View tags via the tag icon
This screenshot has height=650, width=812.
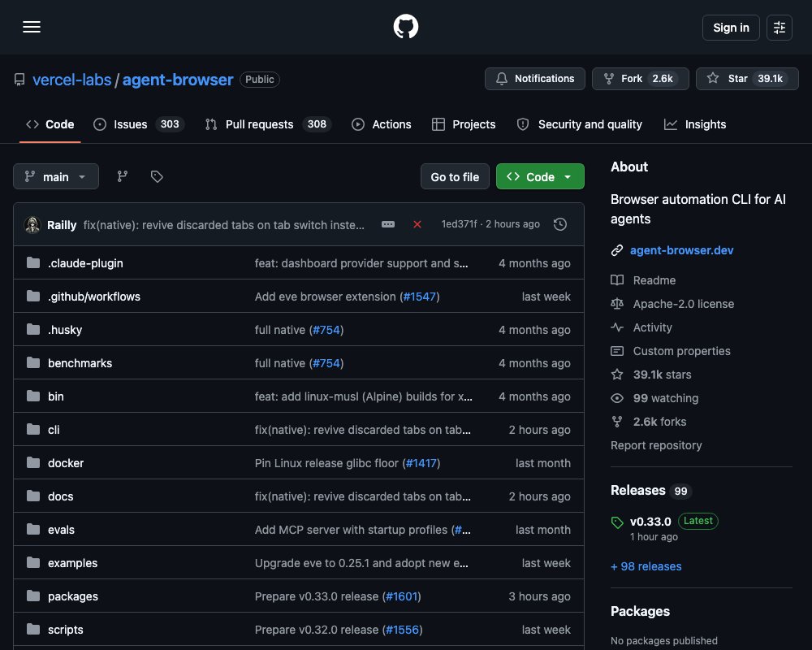coord(157,177)
